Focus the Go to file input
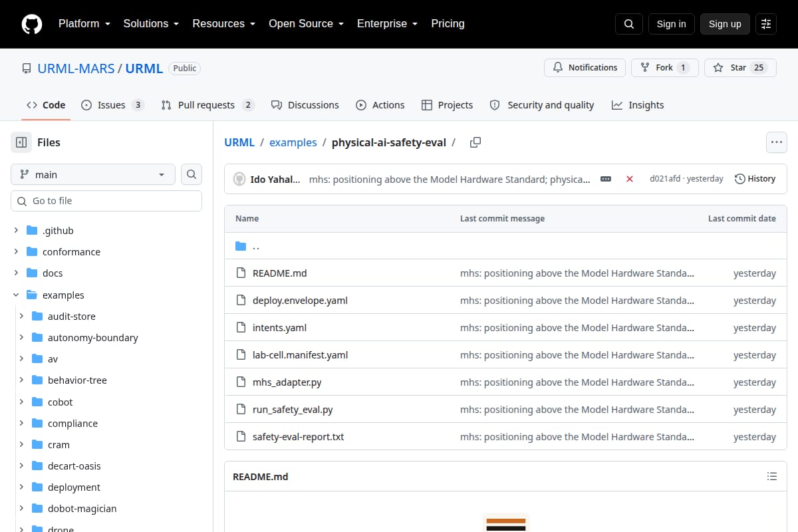The height and width of the screenshot is (532, 798). click(106, 201)
